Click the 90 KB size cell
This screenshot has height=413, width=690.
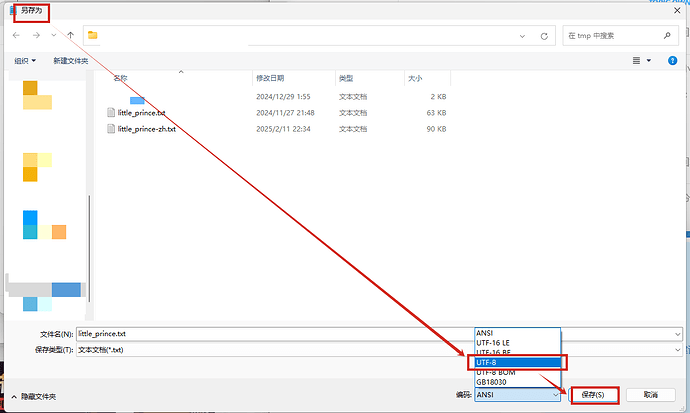click(x=436, y=129)
